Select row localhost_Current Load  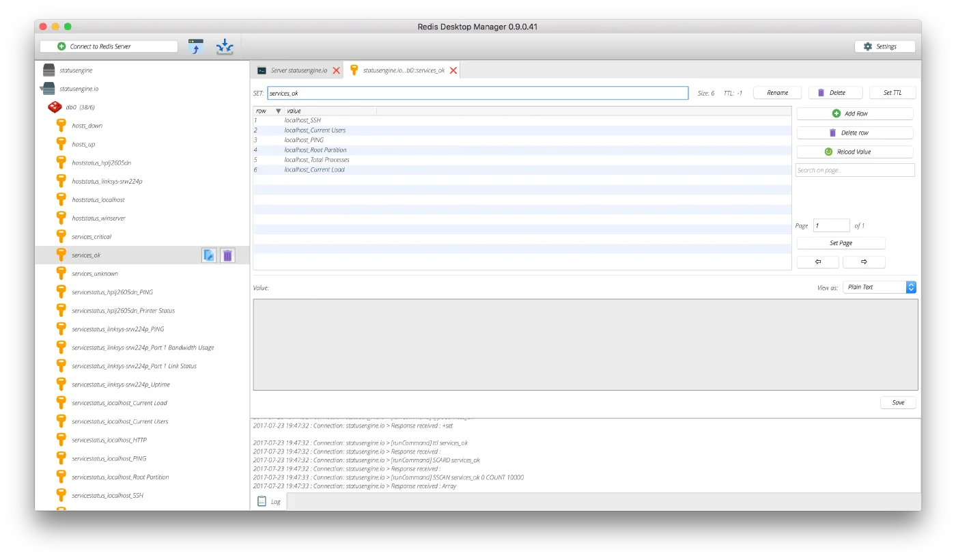522,169
